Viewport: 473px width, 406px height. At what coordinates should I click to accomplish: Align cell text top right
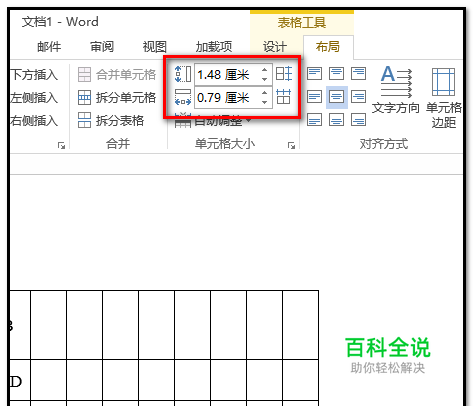358,74
